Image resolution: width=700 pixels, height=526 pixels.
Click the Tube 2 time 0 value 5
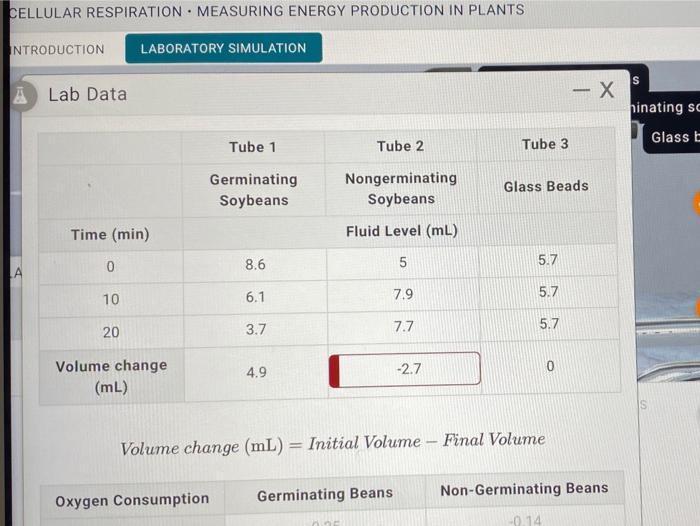click(x=403, y=262)
